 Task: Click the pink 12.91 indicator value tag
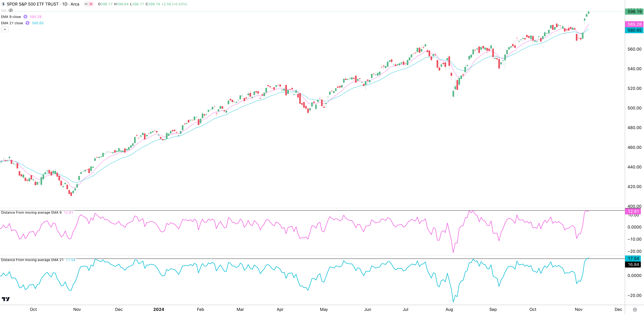coord(633,211)
